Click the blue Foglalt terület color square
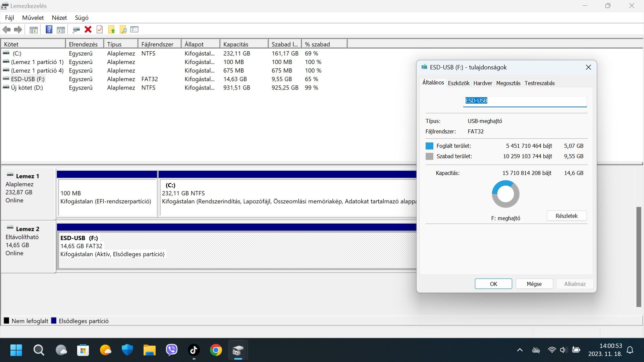The image size is (644, 362). pyautogui.click(x=429, y=146)
